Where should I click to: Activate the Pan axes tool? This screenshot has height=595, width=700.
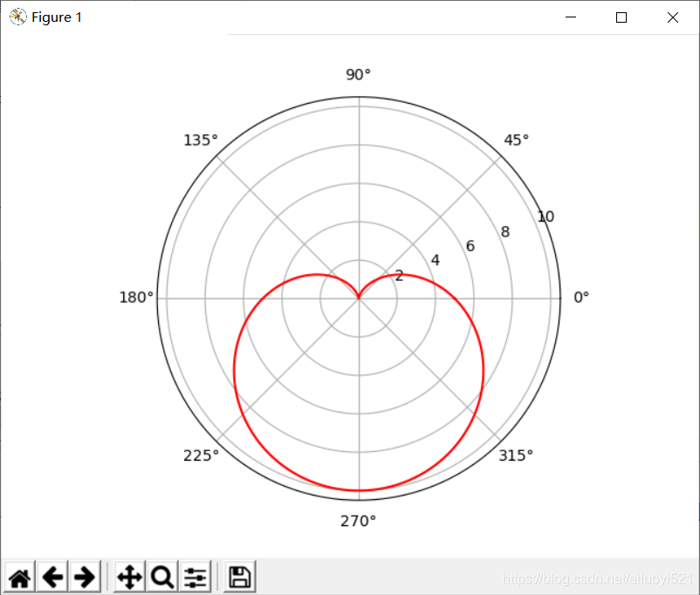coord(129,578)
